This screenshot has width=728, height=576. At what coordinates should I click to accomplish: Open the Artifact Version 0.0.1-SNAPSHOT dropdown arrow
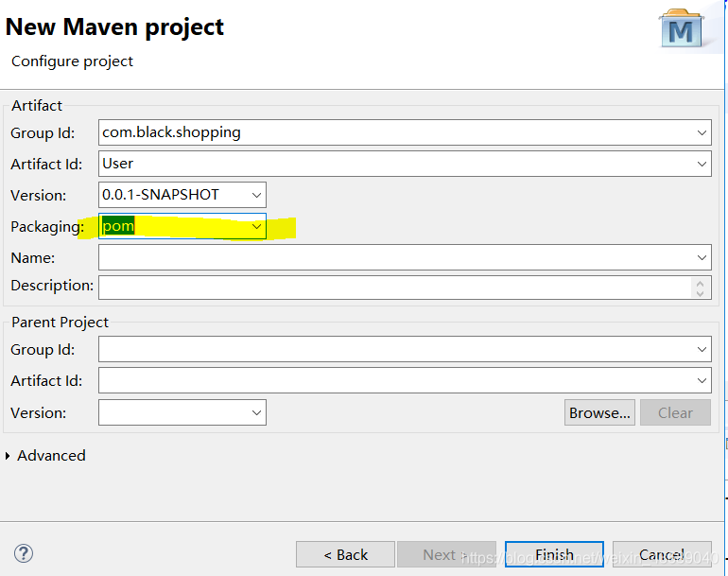coord(256,195)
